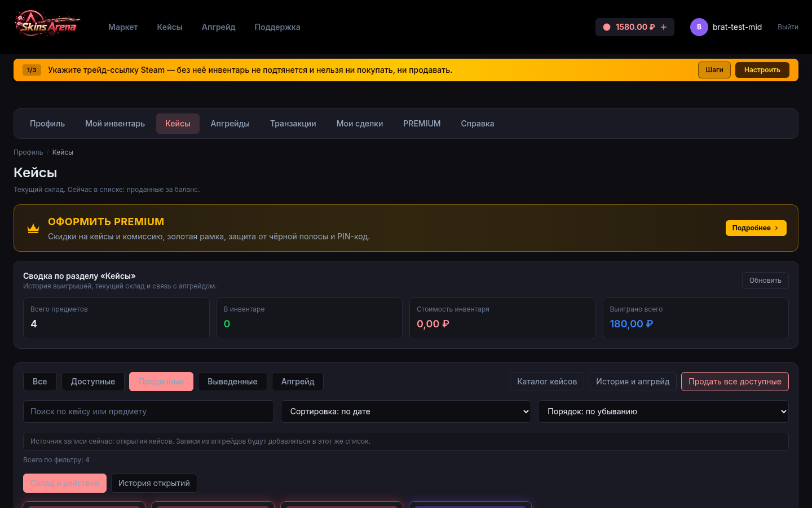812x508 pixels.
Task: Click the 1/3 step badge
Action: [32, 70]
